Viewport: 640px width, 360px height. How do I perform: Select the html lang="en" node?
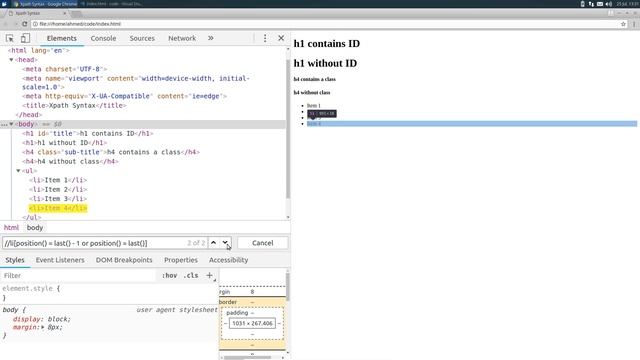(39, 51)
